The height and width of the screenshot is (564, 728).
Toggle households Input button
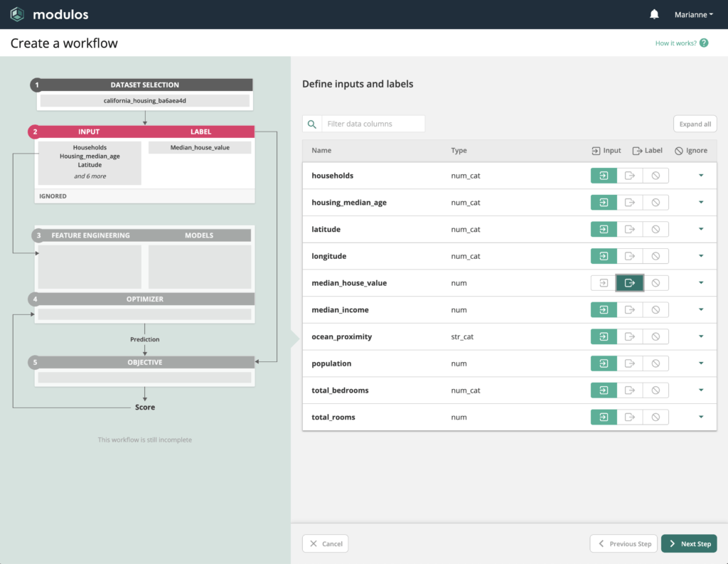pos(604,176)
